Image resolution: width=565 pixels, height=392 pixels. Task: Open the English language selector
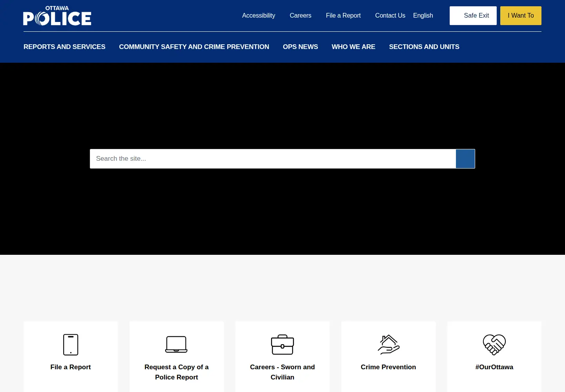pos(423,16)
